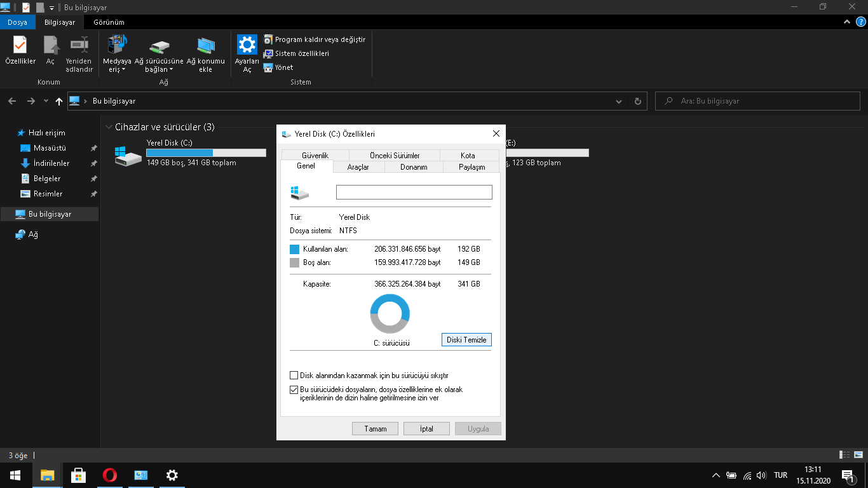Viewport: 868px width, 488px height.
Task: Switch to the Güvenlik tab
Action: tap(315, 155)
